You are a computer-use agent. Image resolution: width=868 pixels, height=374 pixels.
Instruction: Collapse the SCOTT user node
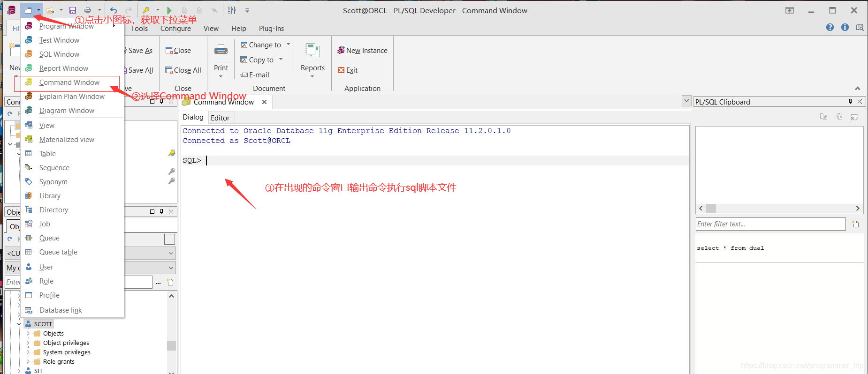pyautogui.click(x=19, y=324)
